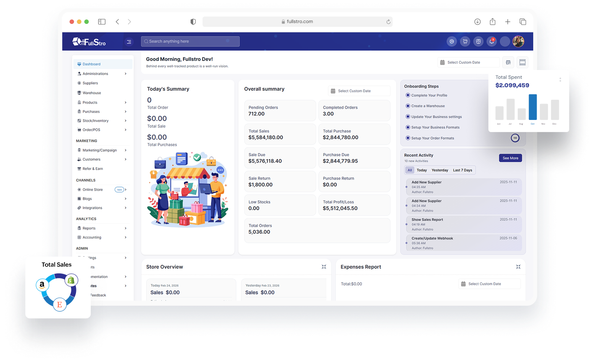Select Complete Your Profile radio button

(x=408, y=95)
